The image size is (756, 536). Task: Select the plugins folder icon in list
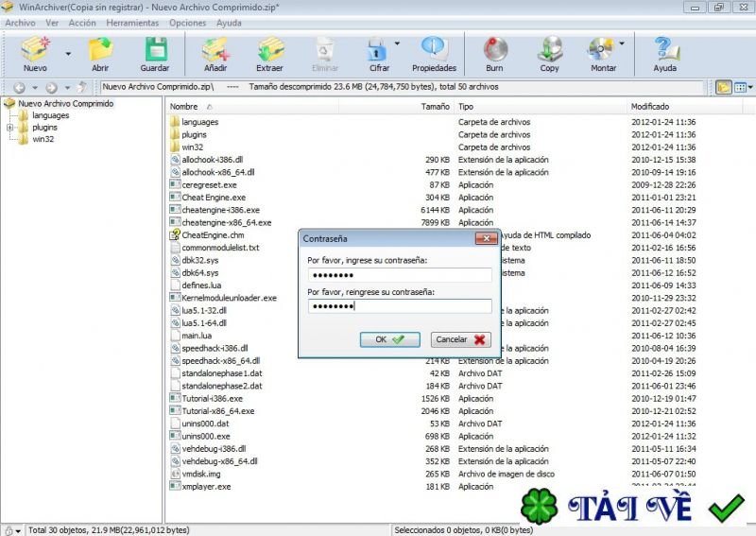point(175,134)
